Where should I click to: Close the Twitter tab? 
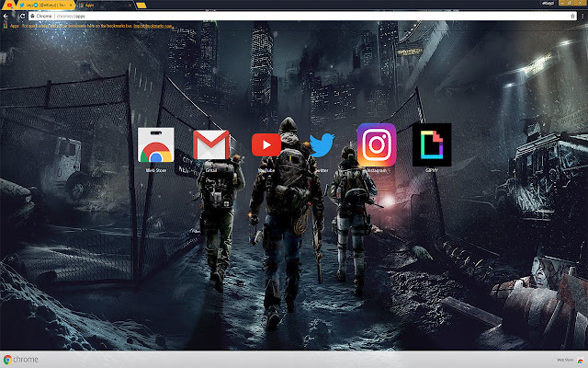click(x=71, y=6)
